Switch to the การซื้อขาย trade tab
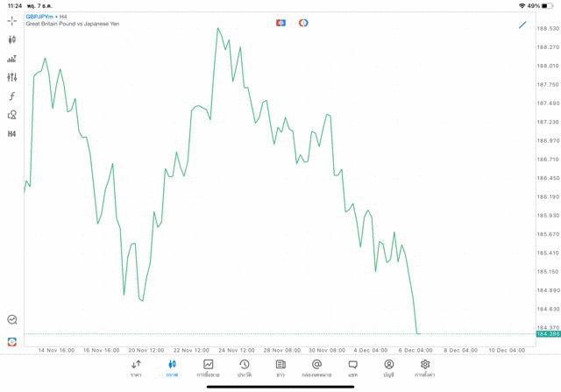 [x=208, y=368]
